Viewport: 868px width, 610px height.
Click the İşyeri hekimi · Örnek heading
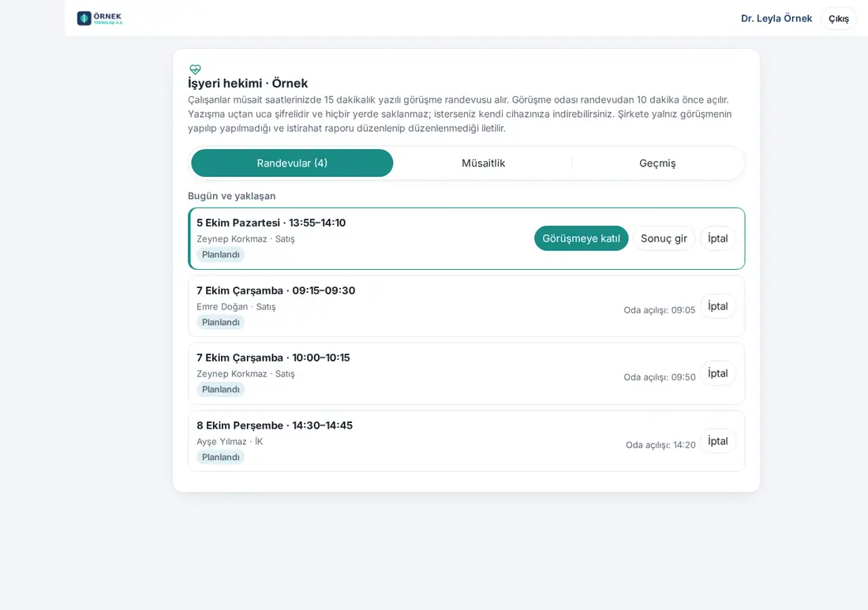click(248, 83)
